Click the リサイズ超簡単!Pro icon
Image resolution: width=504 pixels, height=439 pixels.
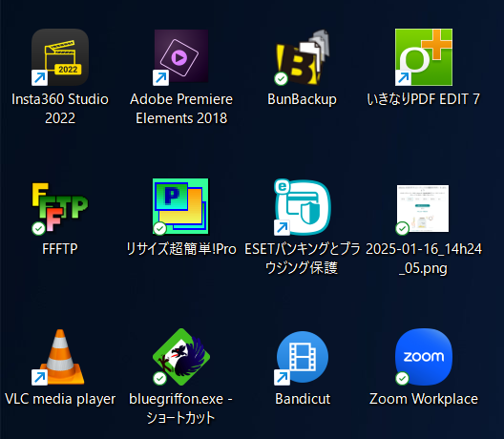point(180,206)
